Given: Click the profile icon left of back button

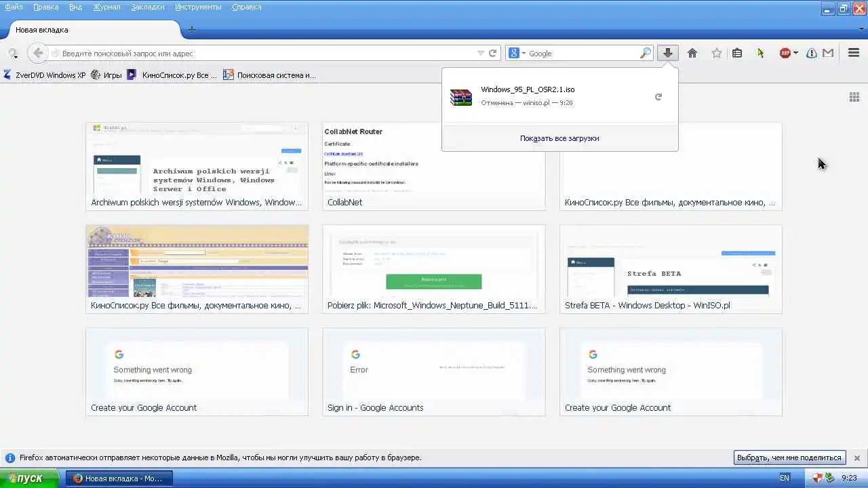Looking at the screenshot, I should click(13, 53).
